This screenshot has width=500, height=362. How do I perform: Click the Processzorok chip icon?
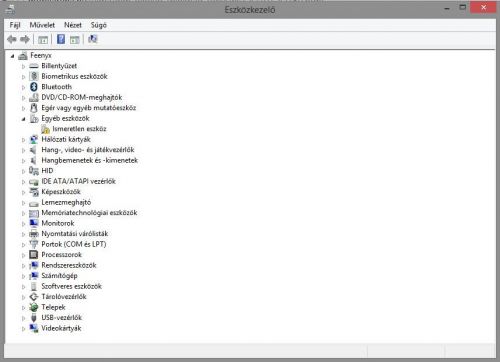point(34,255)
